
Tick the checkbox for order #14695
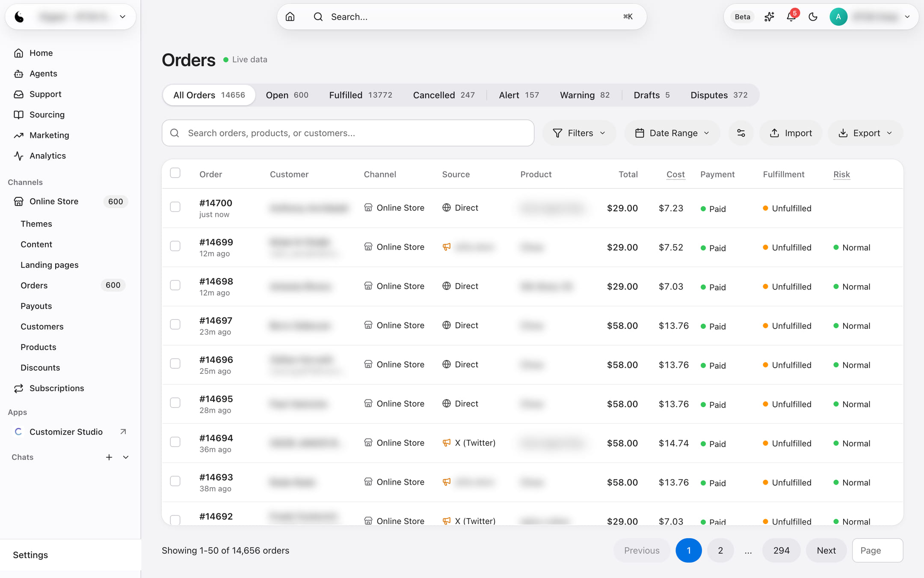tap(175, 403)
